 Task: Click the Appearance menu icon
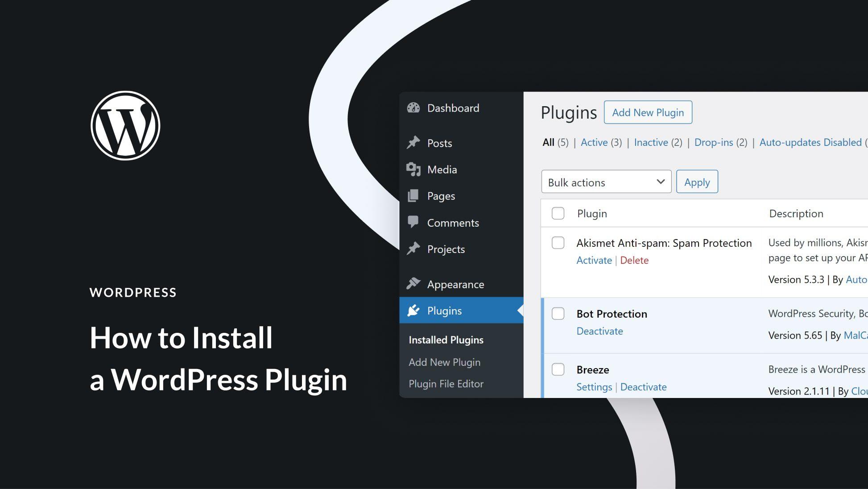tap(413, 283)
